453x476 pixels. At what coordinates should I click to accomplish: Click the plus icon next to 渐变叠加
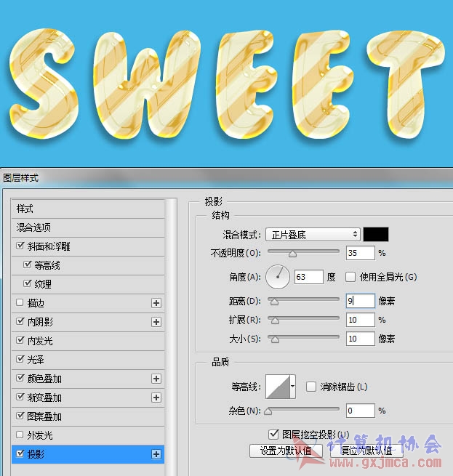point(156,398)
